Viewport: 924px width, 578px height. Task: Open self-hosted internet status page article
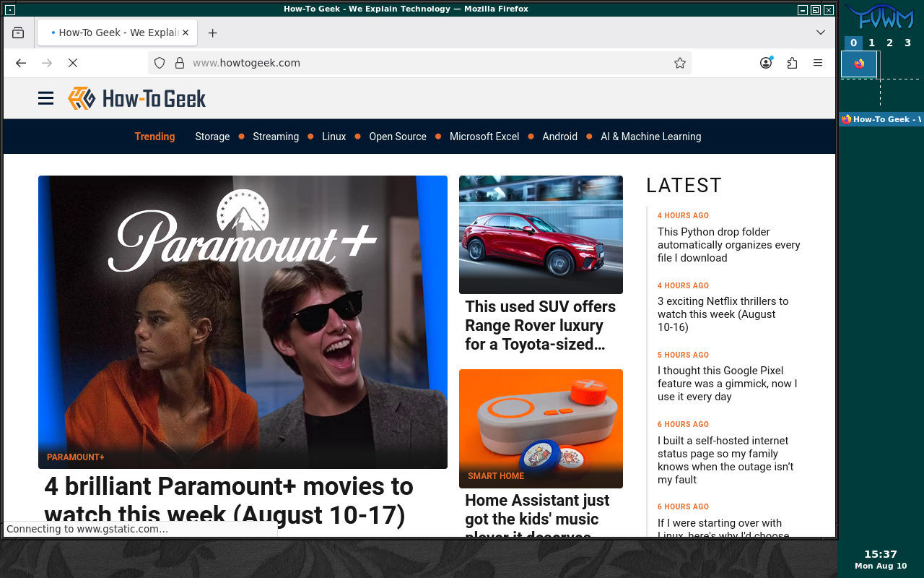point(725,460)
